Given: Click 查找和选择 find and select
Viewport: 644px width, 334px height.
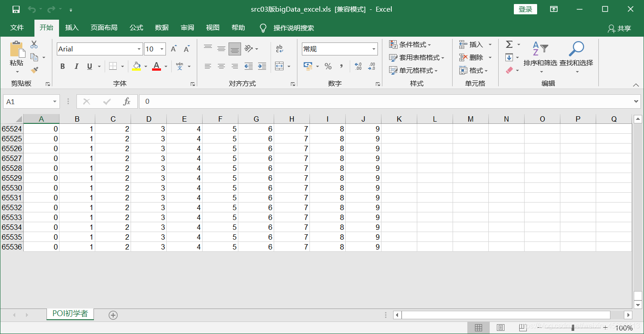Looking at the screenshot, I should click(x=576, y=57).
